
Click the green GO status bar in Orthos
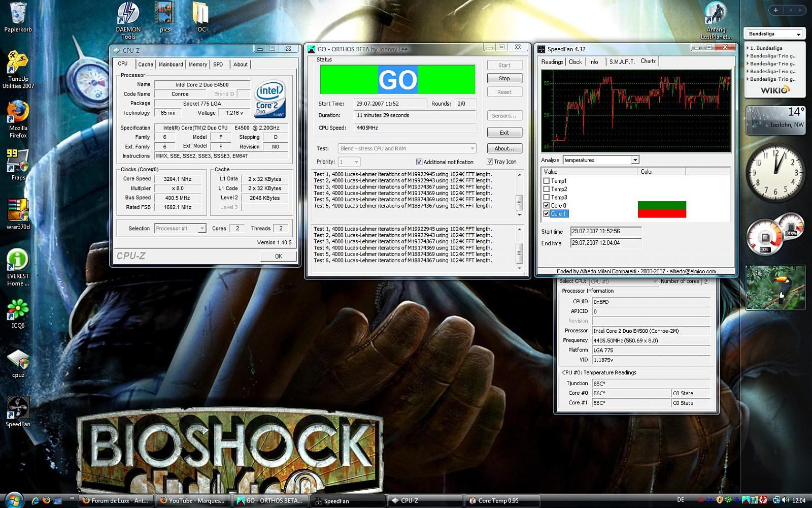pos(397,80)
